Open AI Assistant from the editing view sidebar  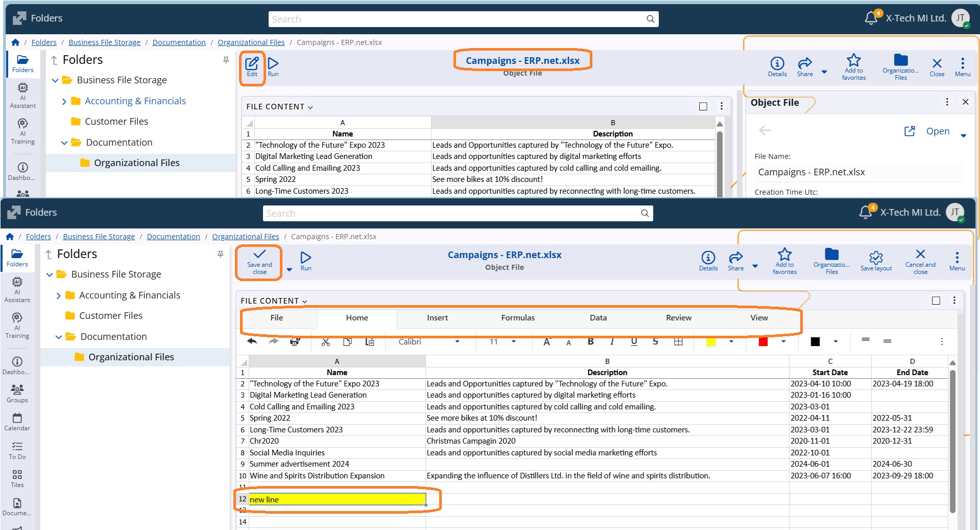click(x=17, y=290)
